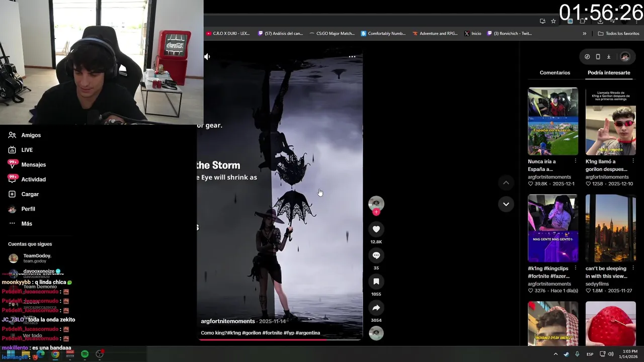Open profile avatar in top-right pill
This screenshot has height=362, width=644.
pos(625,57)
